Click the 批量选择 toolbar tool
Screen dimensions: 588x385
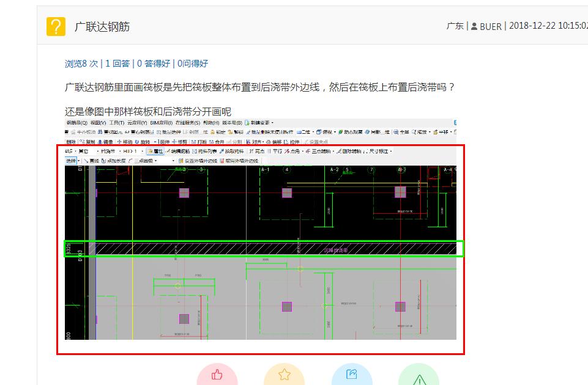coord(169,132)
